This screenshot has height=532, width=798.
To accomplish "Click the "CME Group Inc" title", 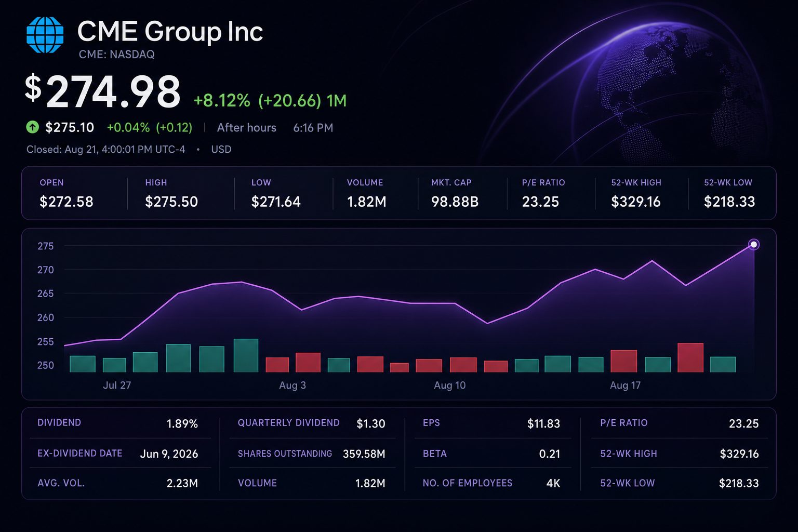I will pos(170,32).
